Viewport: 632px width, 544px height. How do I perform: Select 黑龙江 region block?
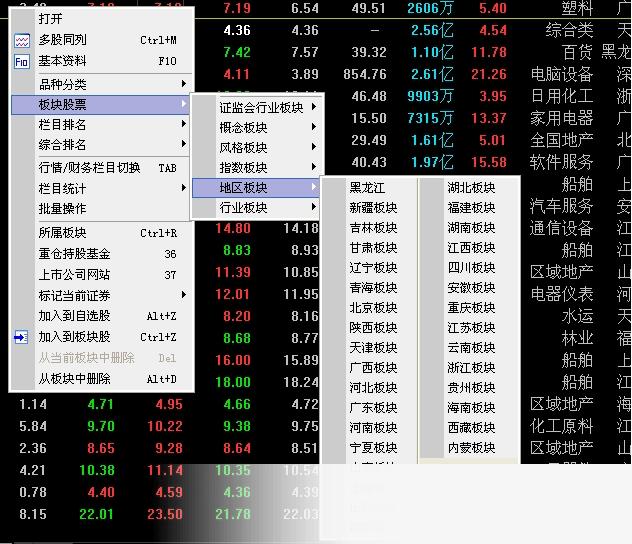point(369,188)
